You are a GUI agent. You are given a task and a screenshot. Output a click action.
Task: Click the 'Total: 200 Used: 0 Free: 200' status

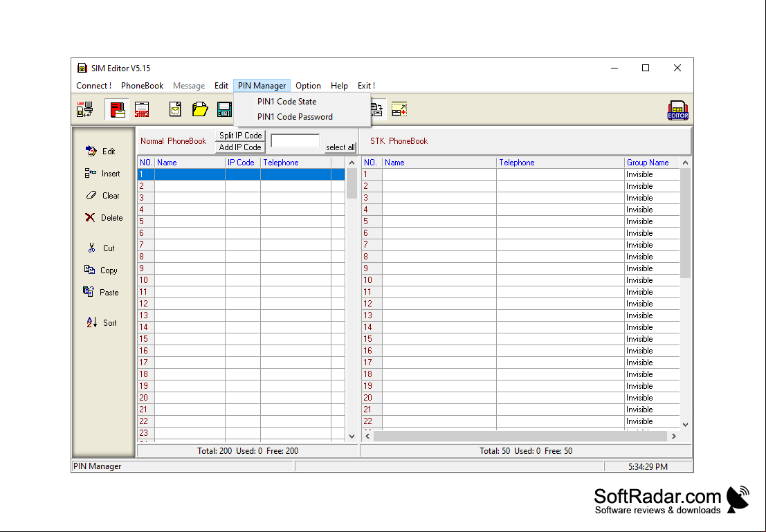pyautogui.click(x=248, y=451)
